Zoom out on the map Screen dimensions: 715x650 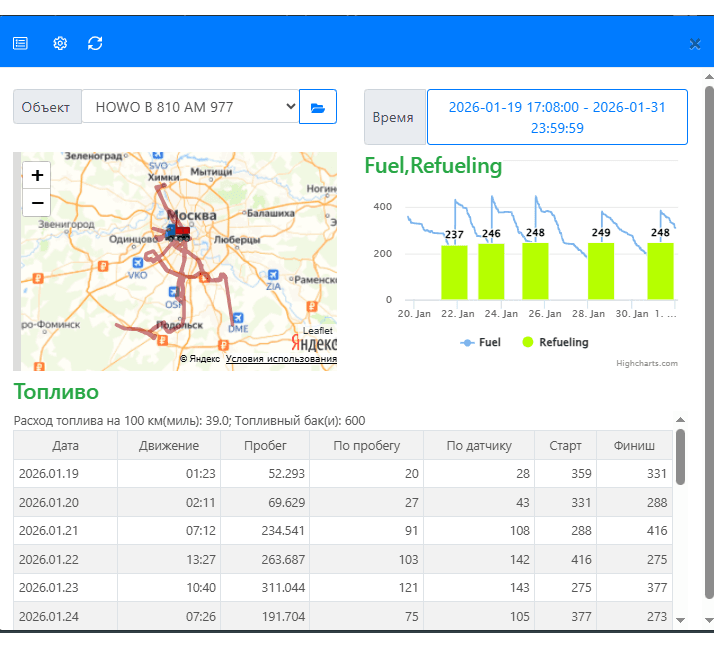(37, 202)
